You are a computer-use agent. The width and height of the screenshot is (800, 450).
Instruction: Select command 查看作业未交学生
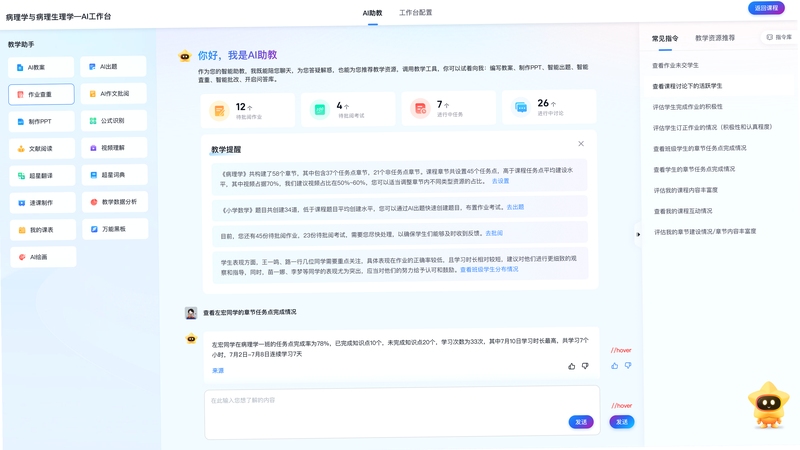[x=675, y=65]
